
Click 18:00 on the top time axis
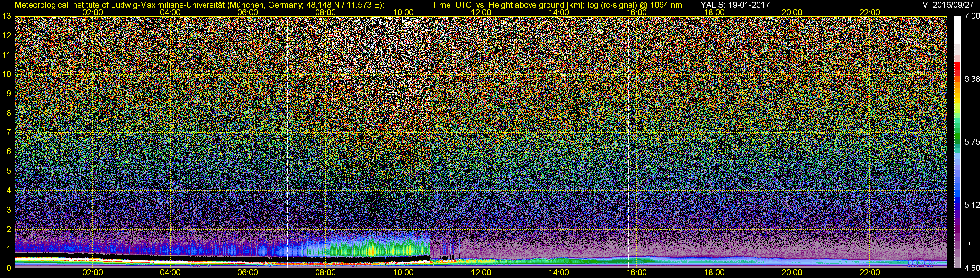(x=714, y=12)
